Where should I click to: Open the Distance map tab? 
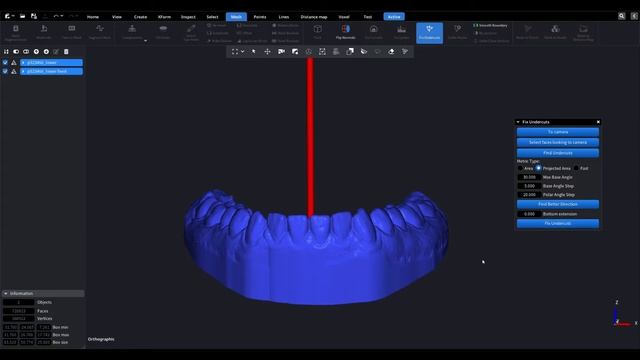click(x=314, y=17)
